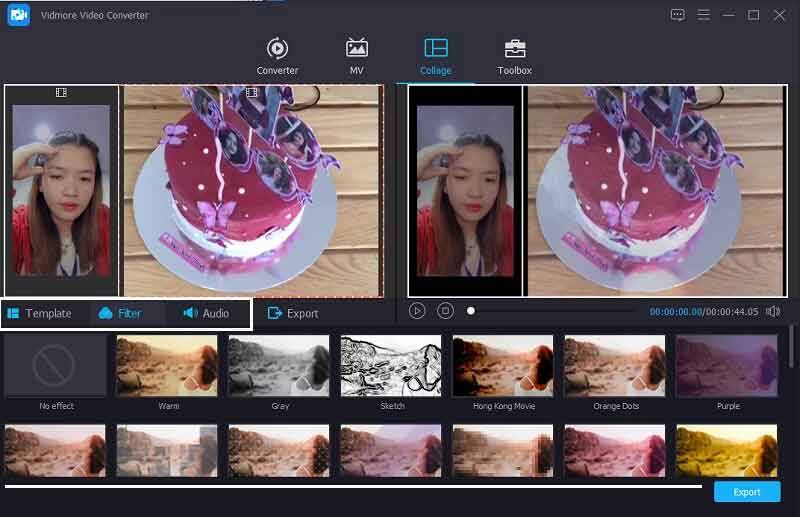Select No effect filter option
800x517 pixels.
[x=56, y=367]
